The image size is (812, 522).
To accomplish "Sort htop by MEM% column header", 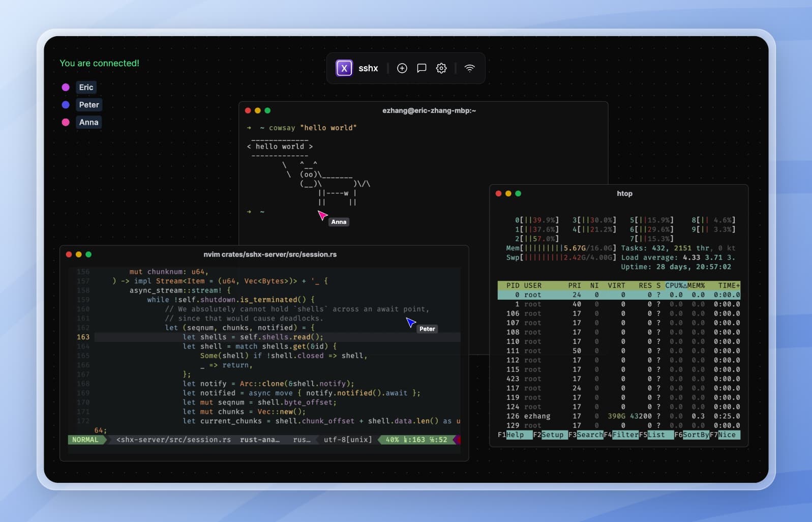I will tap(696, 285).
